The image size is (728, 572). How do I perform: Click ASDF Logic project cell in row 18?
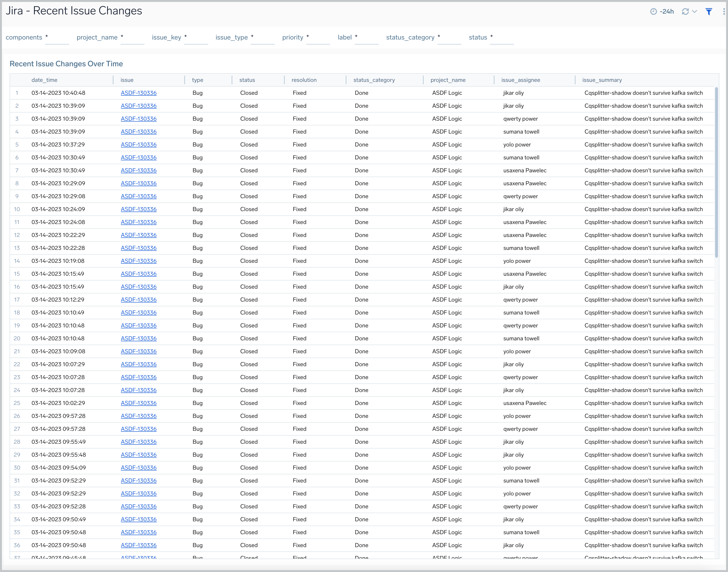[x=447, y=313]
